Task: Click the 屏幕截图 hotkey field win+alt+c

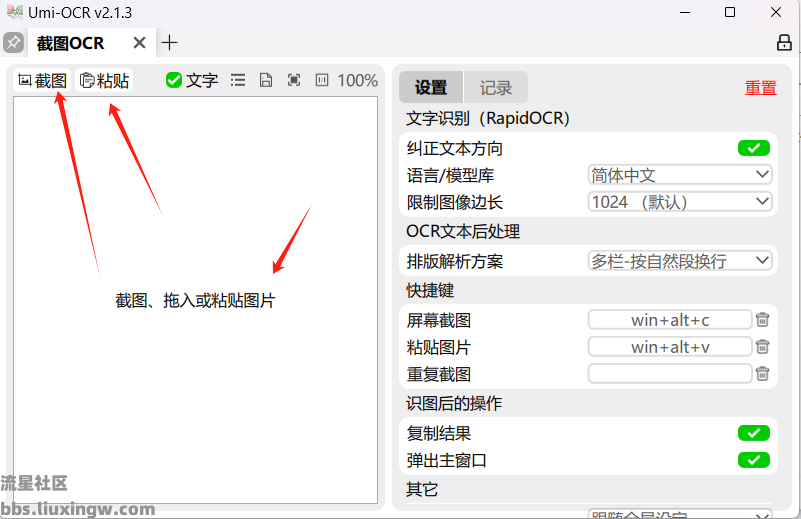Action: tap(670, 320)
